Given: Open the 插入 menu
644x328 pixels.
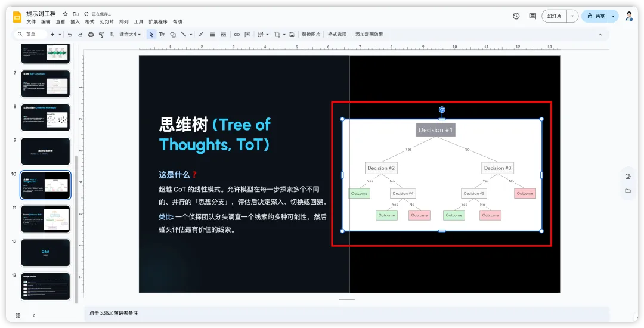Looking at the screenshot, I should pyautogui.click(x=75, y=21).
